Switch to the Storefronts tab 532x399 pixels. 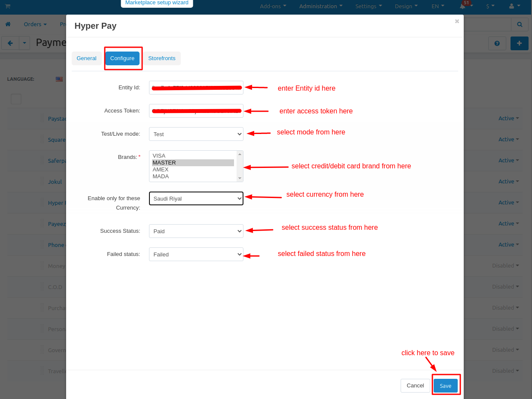click(x=161, y=58)
